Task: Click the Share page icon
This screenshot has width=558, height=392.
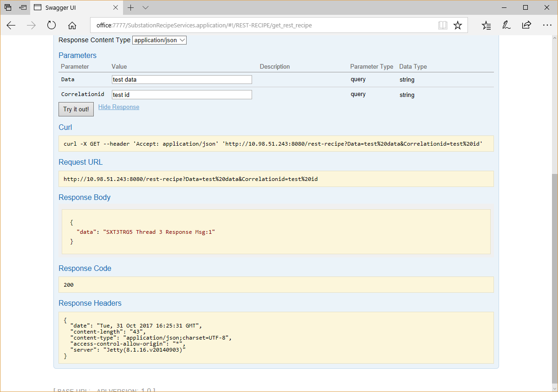Action: [x=526, y=26]
